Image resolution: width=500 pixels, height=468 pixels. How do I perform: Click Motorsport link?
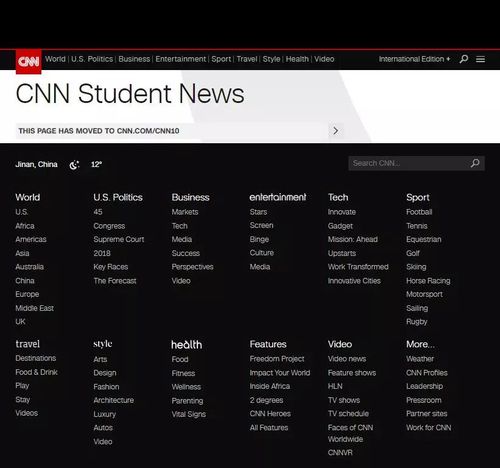point(425,294)
